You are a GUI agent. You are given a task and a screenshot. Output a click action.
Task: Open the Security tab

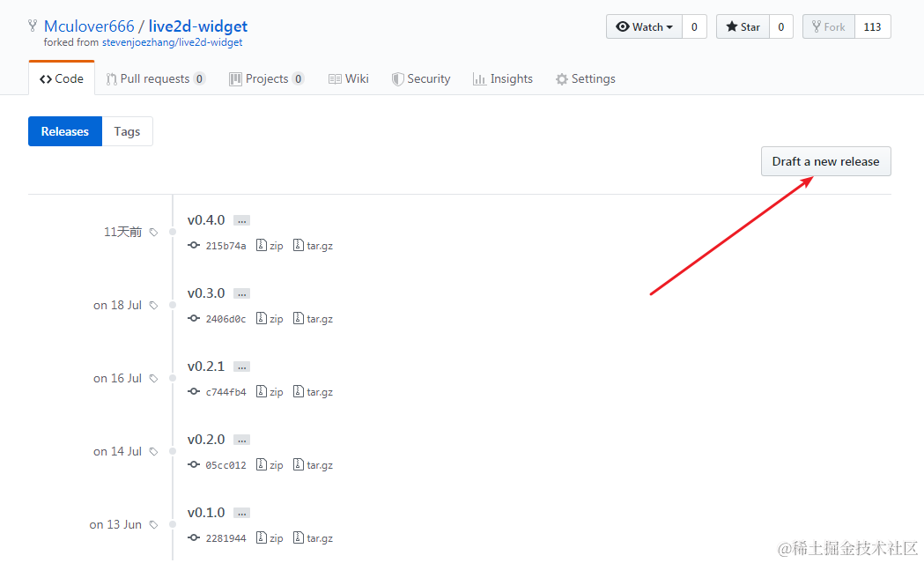[x=421, y=79]
